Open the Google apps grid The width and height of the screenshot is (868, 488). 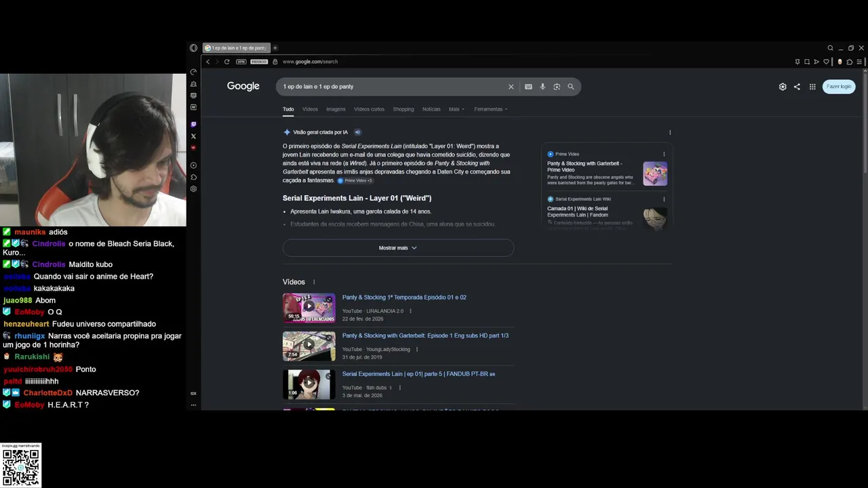click(812, 87)
